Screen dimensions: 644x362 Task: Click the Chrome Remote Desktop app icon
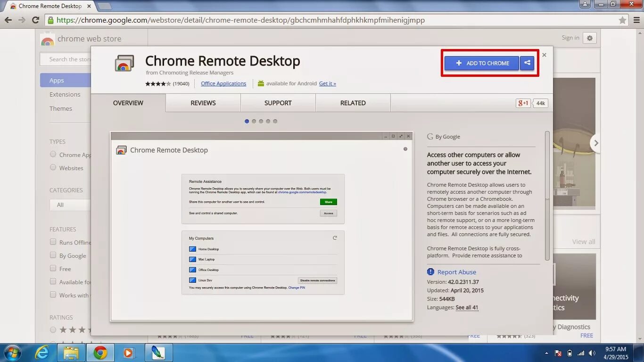pos(124,64)
